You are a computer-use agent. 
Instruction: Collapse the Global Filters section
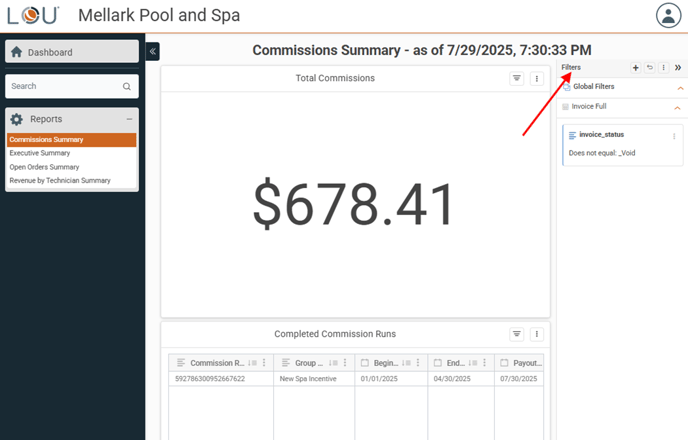click(x=678, y=87)
